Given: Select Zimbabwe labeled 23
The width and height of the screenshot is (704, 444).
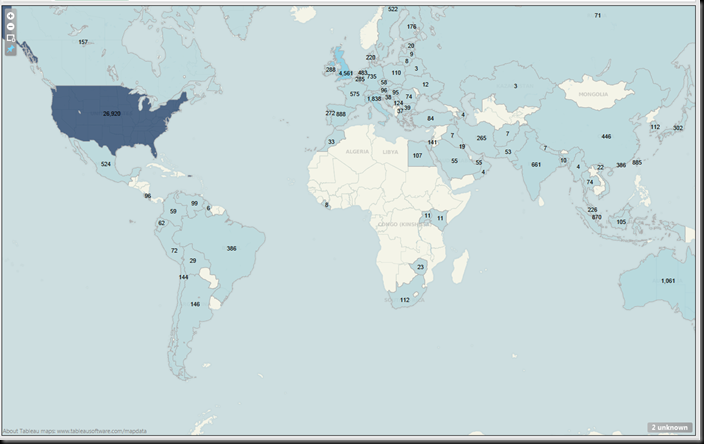Looking at the screenshot, I should point(420,267).
